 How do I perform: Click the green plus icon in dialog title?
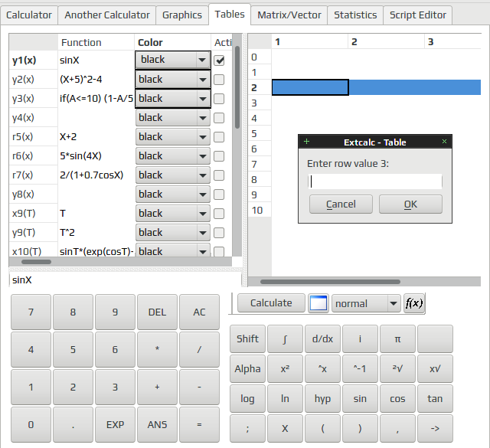[x=306, y=142]
